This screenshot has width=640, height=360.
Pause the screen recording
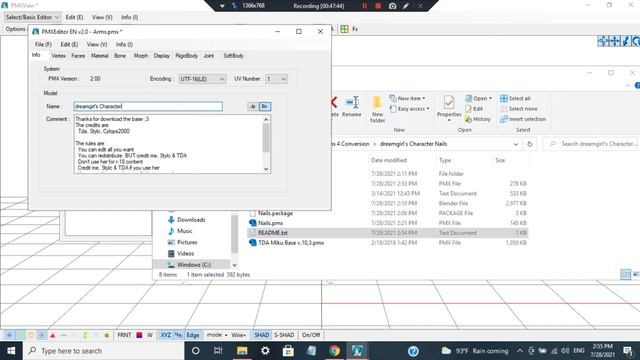364,6
